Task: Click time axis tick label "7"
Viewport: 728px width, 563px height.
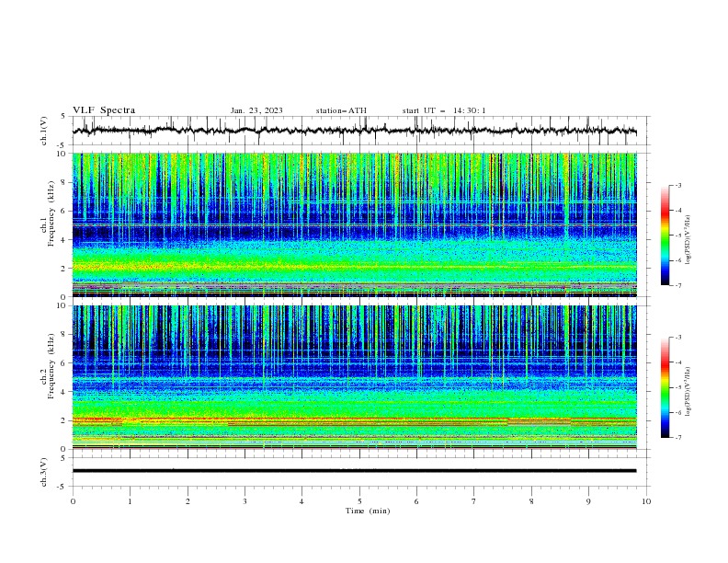Action: coord(473,501)
